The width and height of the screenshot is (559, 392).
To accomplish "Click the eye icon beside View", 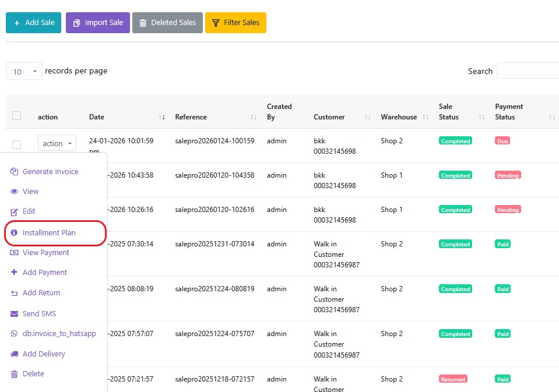I will [x=15, y=192].
